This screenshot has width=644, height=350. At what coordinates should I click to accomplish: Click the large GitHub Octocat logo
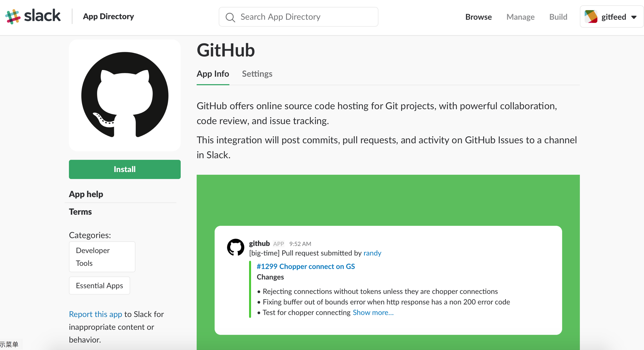125,95
